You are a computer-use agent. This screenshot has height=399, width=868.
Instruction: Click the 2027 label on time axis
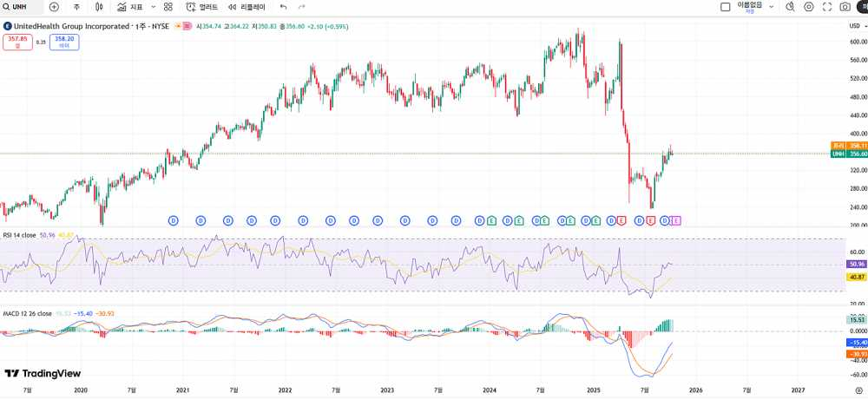tap(799, 390)
